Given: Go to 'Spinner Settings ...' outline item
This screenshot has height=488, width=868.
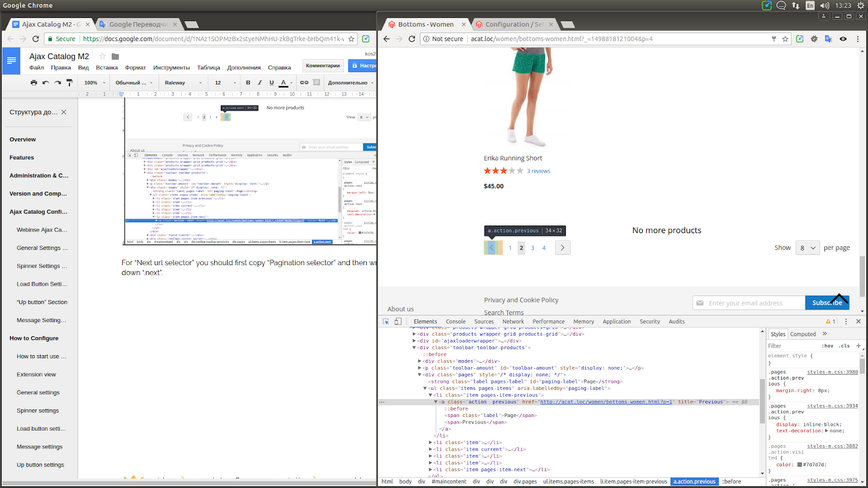Looking at the screenshot, I should coord(42,266).
